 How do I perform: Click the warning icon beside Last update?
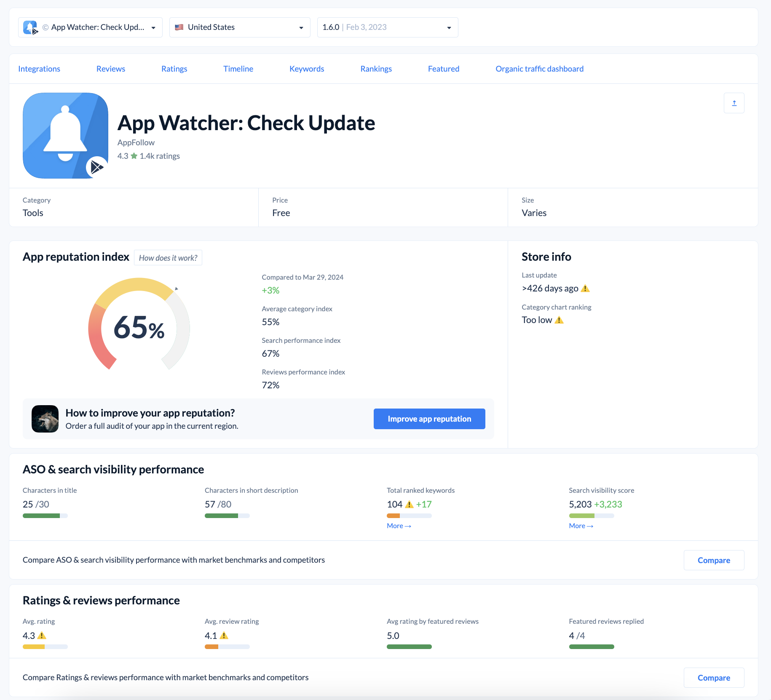pos(585,289)
